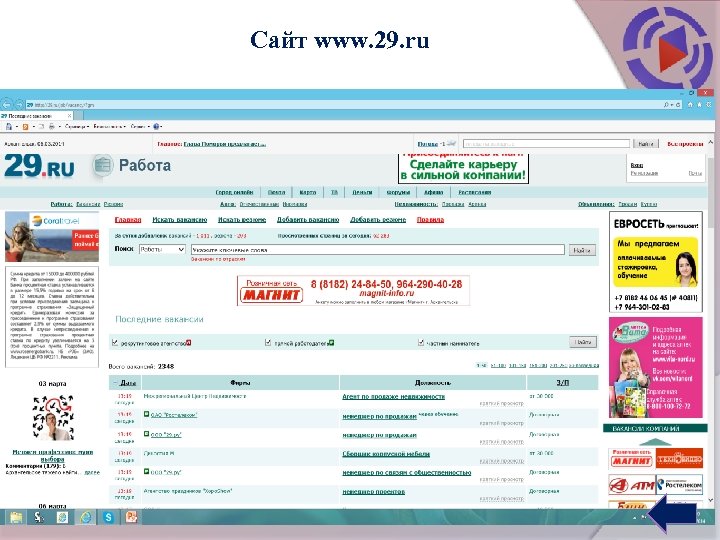Click the scrollbar down arrow
Viewport: 720px width, 540px height.
point(710,501)
